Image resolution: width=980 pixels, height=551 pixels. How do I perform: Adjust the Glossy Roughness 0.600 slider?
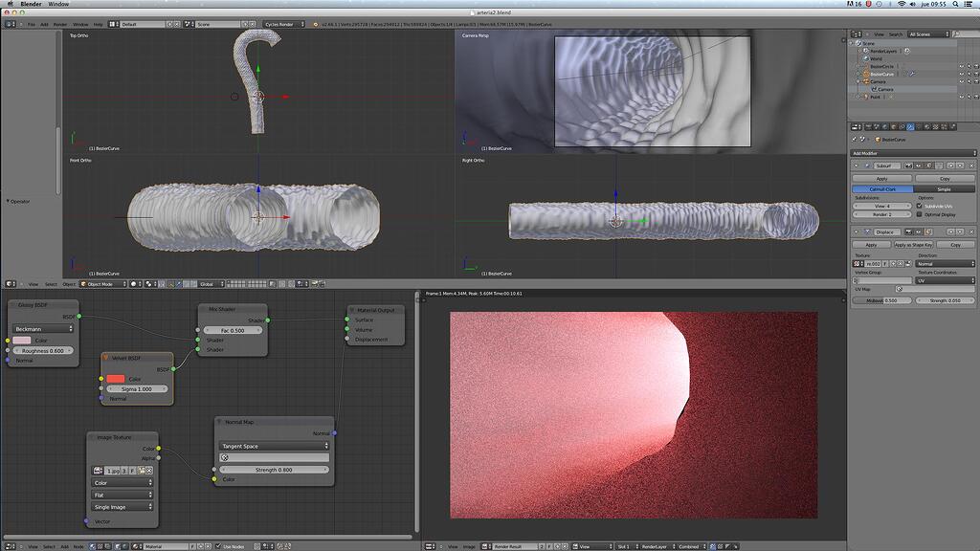43,351
